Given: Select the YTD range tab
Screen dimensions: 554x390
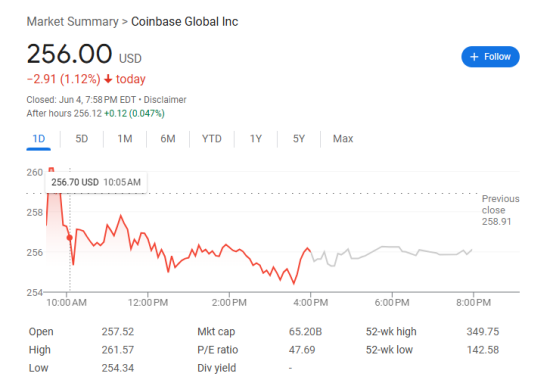Looking at the screenshot, I should [x=212, y=139].
